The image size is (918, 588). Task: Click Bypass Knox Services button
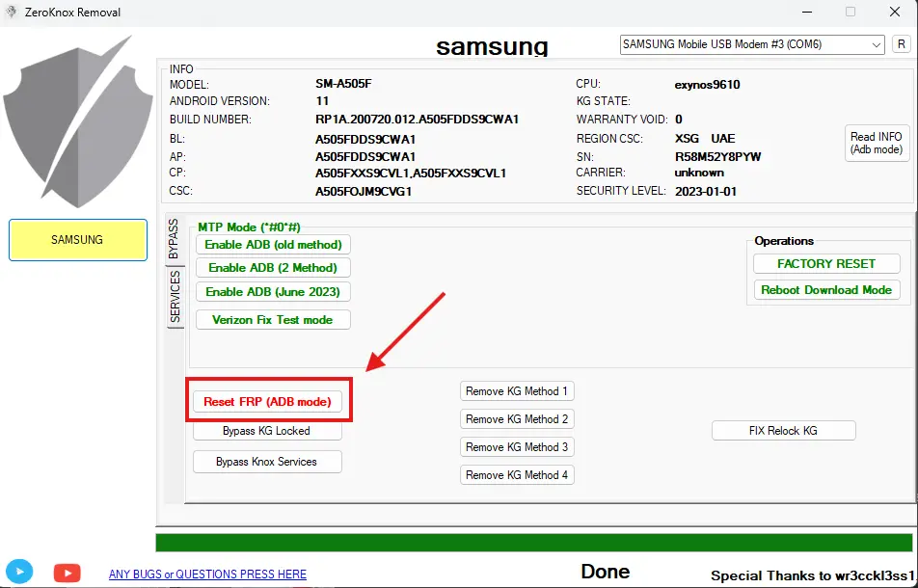267,462
